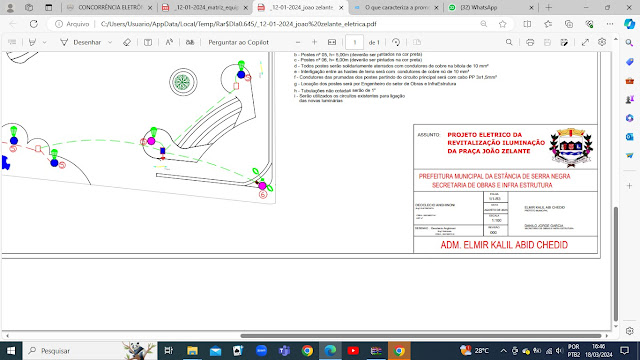640x360 pixels.
Task: Open the sidebar shopping tag icon
Action: 629,62
